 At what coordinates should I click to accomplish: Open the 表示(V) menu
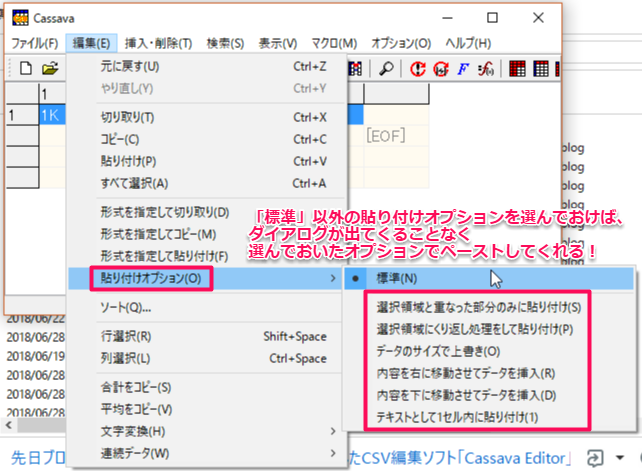click(278, 43)
